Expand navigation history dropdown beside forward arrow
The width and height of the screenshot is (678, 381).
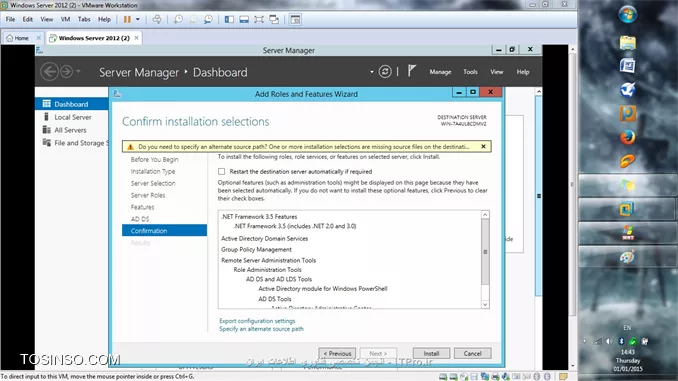point(78,71)
